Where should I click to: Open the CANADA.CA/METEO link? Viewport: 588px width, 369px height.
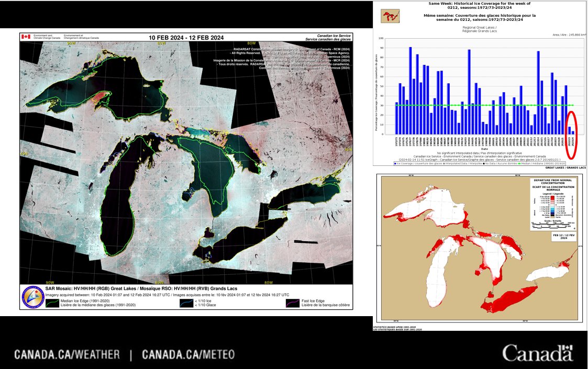(188, 354)
